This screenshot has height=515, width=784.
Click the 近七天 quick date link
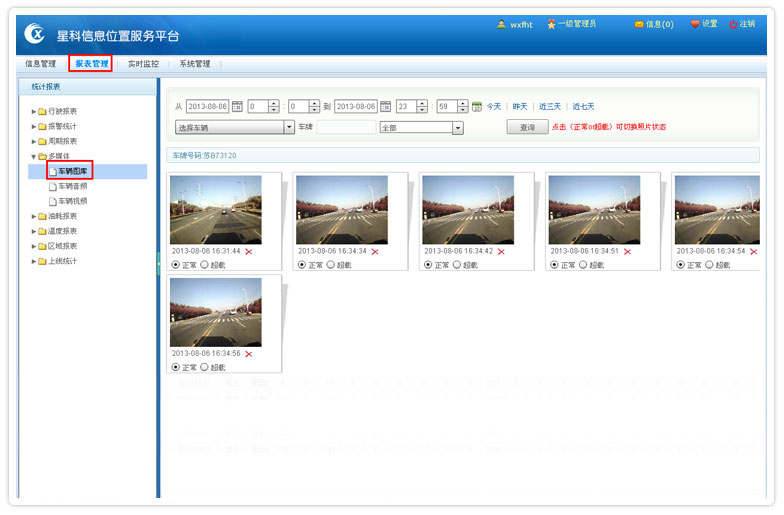pos(583,106)
